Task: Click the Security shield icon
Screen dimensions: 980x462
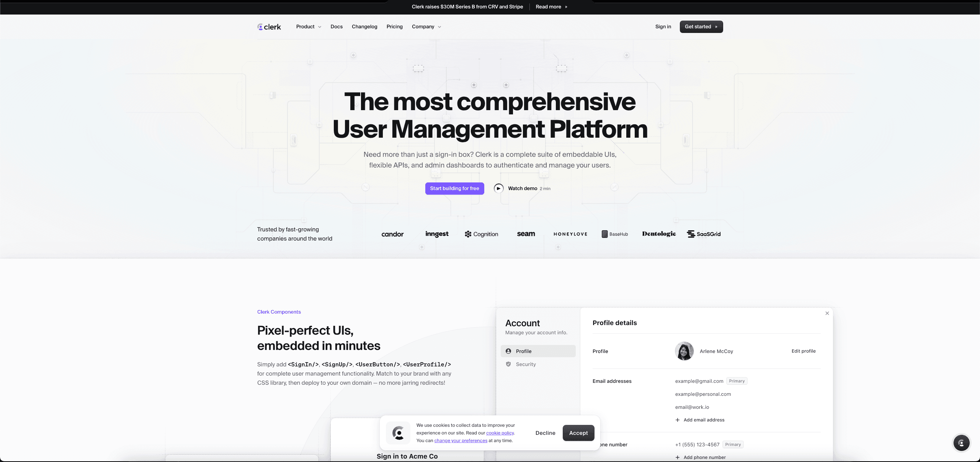Action: [x=508, y=364]
